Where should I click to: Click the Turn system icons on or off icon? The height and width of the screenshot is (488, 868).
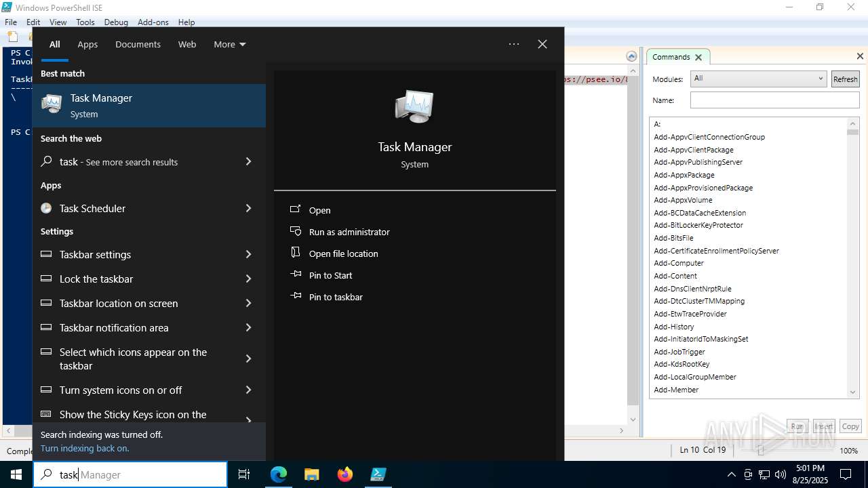coord(46,390)
